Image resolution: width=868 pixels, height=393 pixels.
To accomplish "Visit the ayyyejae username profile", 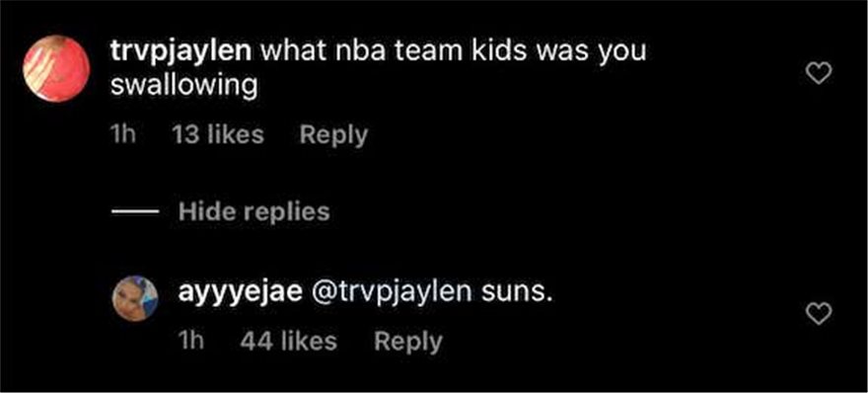I will click(x=241, y=294).
